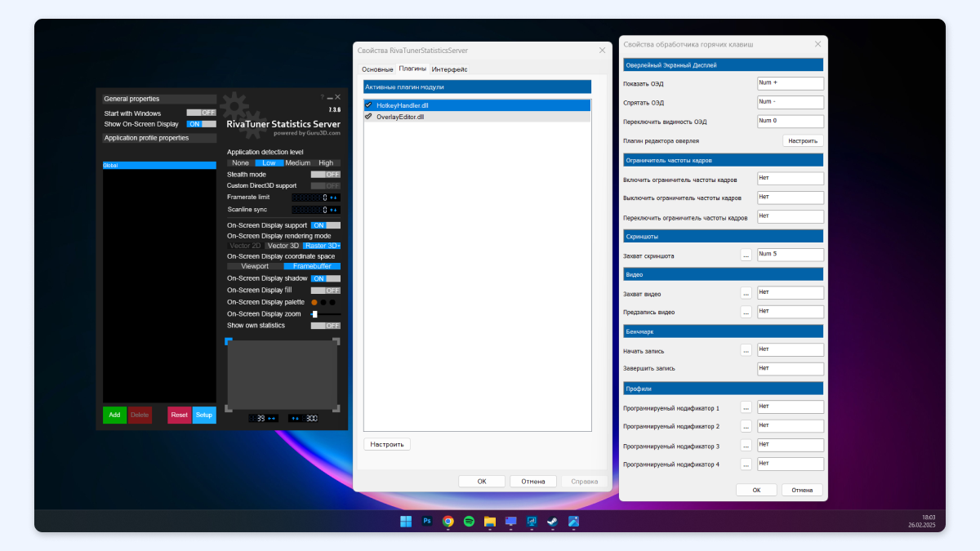Click the arrows beside position value 39
The image size is (980, 551).
(273, 418)
